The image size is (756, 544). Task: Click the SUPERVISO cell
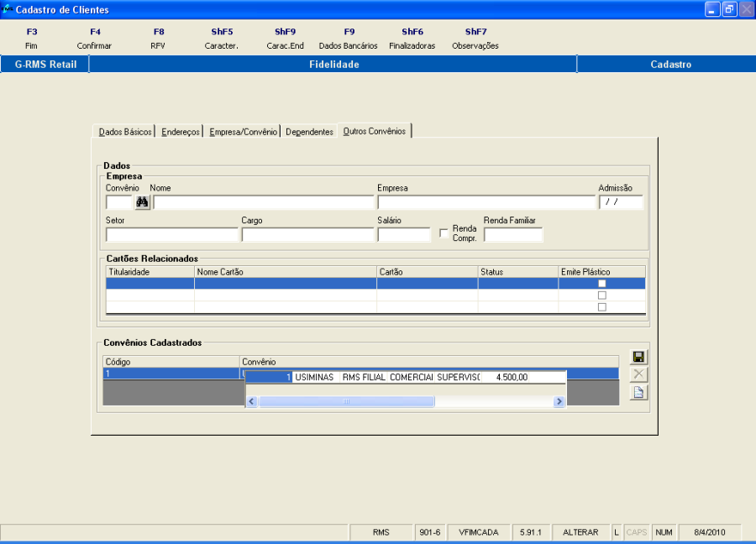pos(458,377)
